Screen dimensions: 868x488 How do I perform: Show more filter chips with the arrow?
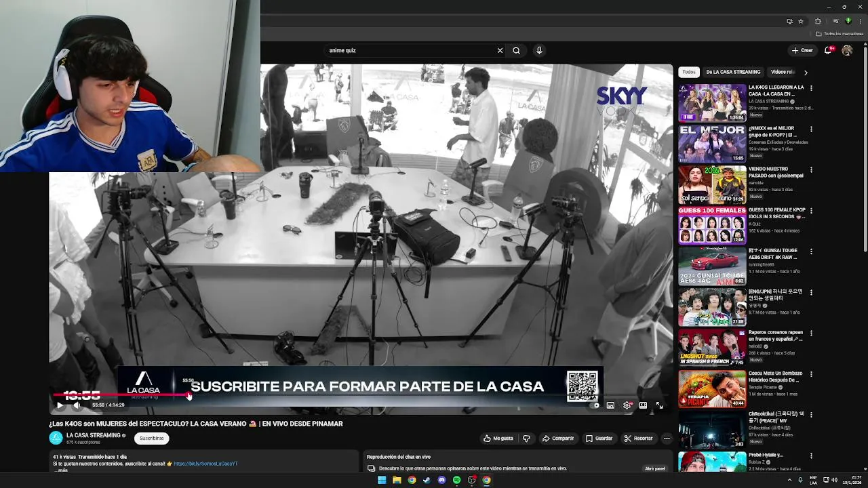coord(806,72)
